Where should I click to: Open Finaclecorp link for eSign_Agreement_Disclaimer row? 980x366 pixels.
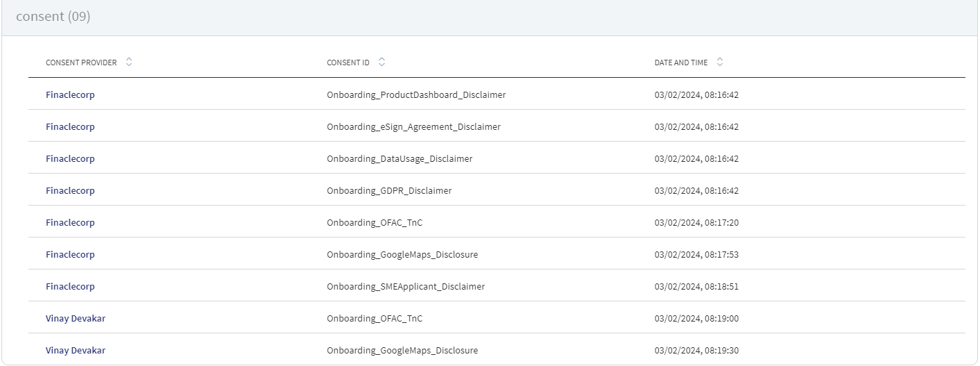click(70, 126)
